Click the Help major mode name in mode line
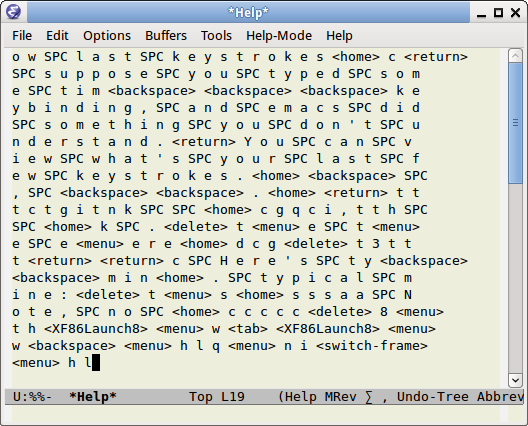The image size is (528, 426). [301, 397]
